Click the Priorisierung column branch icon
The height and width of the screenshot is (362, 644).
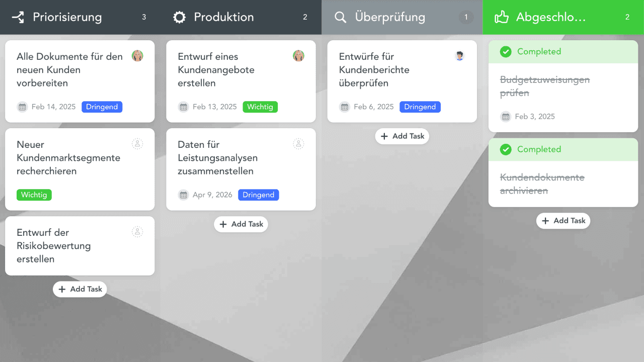tap(18, 18)
